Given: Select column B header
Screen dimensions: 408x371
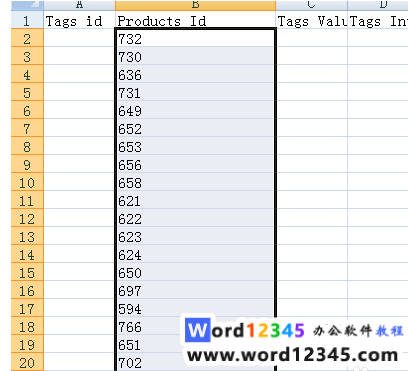Looking at the screenshot, I should tap(196, 5).
